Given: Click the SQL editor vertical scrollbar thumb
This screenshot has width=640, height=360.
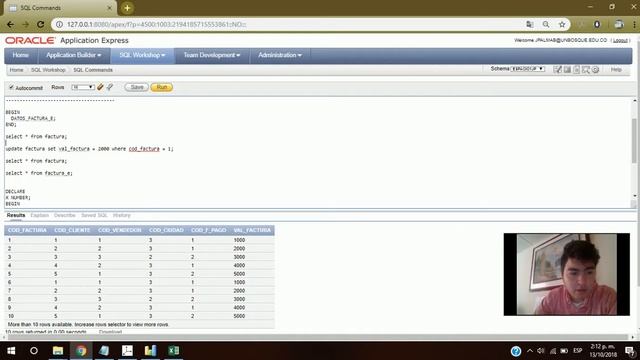Looking at the screenshot, I should tap(635, 141).
